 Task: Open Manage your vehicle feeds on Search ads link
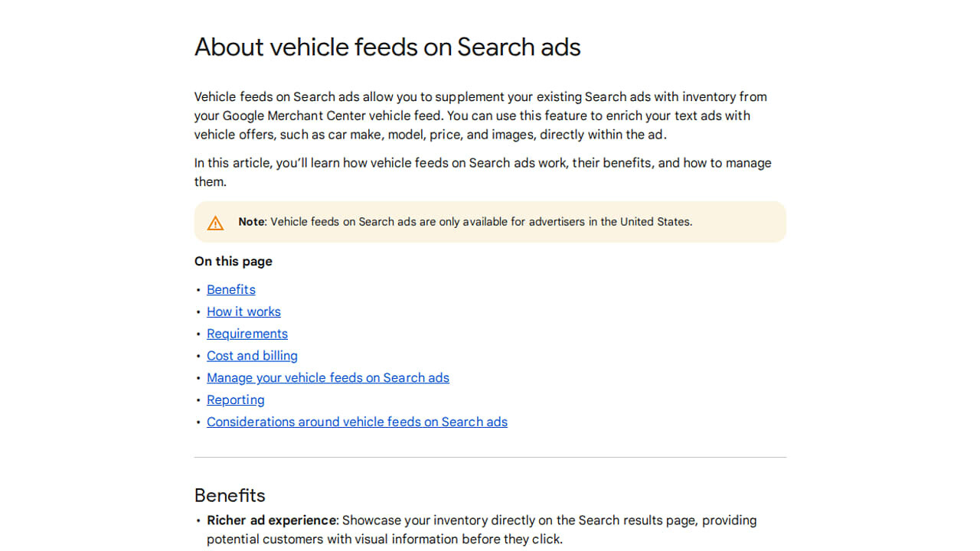point(328,378)
